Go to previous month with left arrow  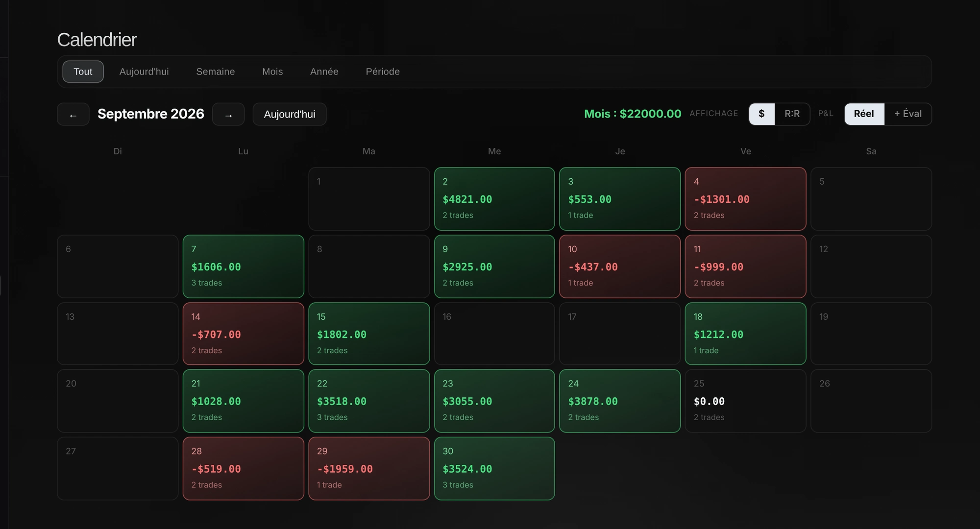[x=73, y=114]
